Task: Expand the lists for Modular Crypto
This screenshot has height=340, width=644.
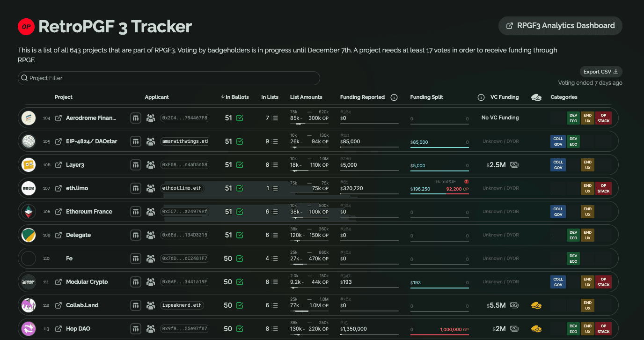Action: coord(275,282)
